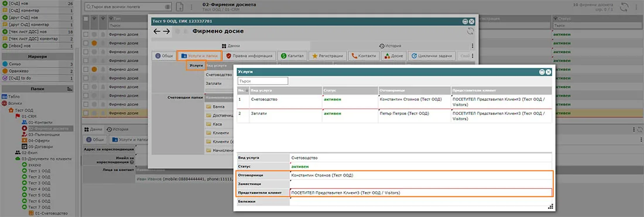The image size is (644, 217).
Task: Open Правна информация section
Action: click(249, 56)
